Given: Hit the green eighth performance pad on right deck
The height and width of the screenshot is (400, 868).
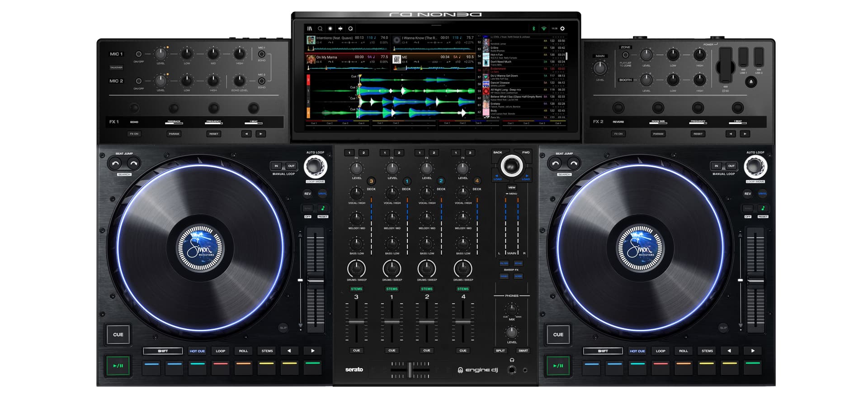Looking at the screenshot, I should click(753, 367).
